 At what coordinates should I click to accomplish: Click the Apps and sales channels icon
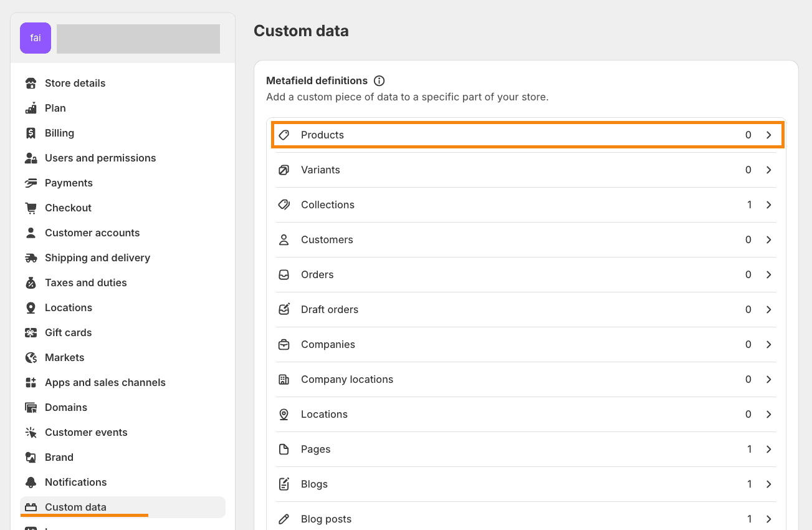pyautogui.click(x=31, y=382)
